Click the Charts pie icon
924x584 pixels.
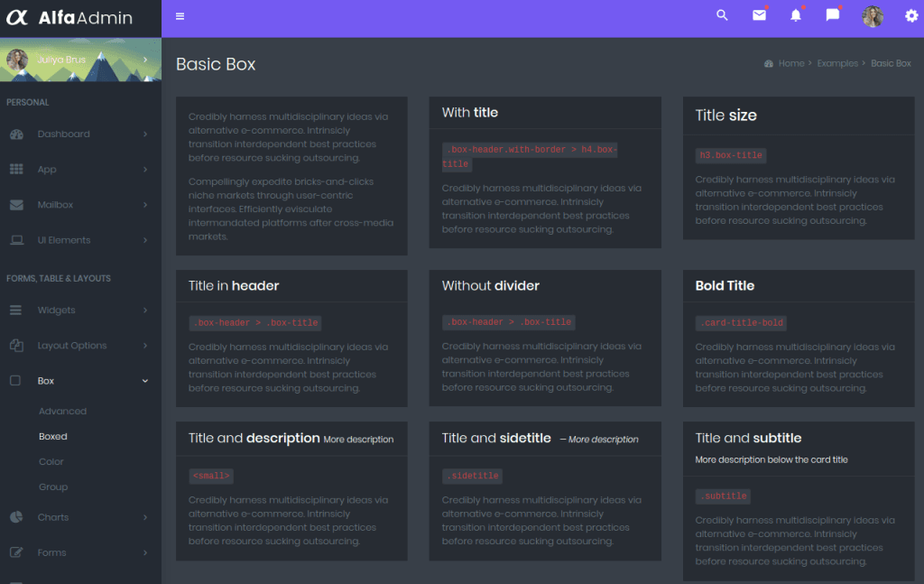pyautogui.click(x=16, y=517)
